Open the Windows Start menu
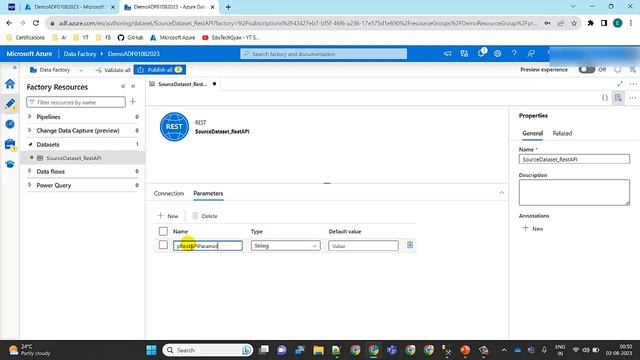Screen dimensions: 640x360 click(151, 350)
